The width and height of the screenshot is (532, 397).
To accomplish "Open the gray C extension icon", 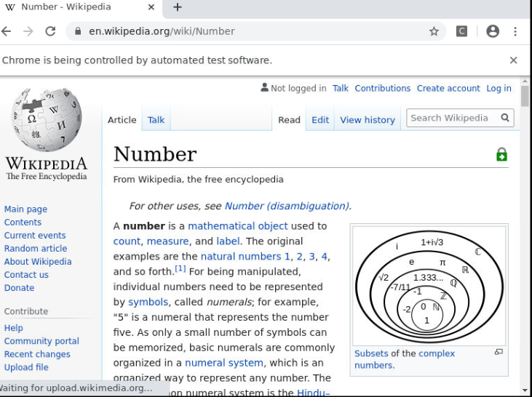I will [461, 31].
